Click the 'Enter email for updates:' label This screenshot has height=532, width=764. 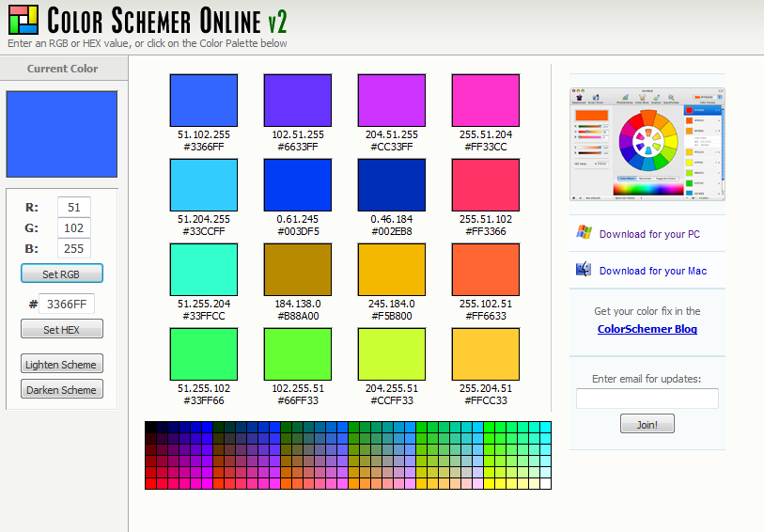(647, 379)
